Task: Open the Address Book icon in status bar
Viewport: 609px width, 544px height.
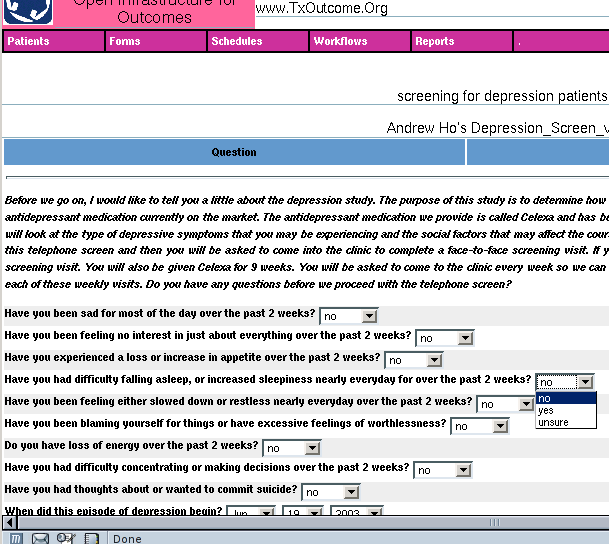Action: 91,537
